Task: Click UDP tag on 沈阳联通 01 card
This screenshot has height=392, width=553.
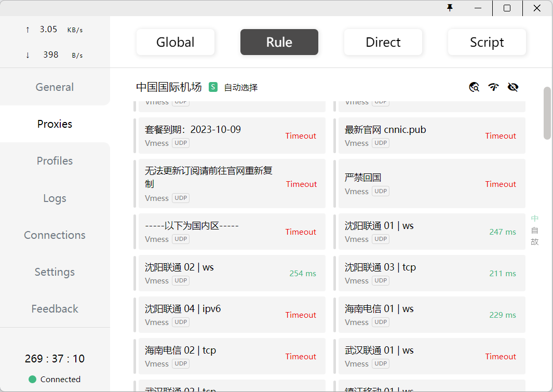Action: click(381, 239)
